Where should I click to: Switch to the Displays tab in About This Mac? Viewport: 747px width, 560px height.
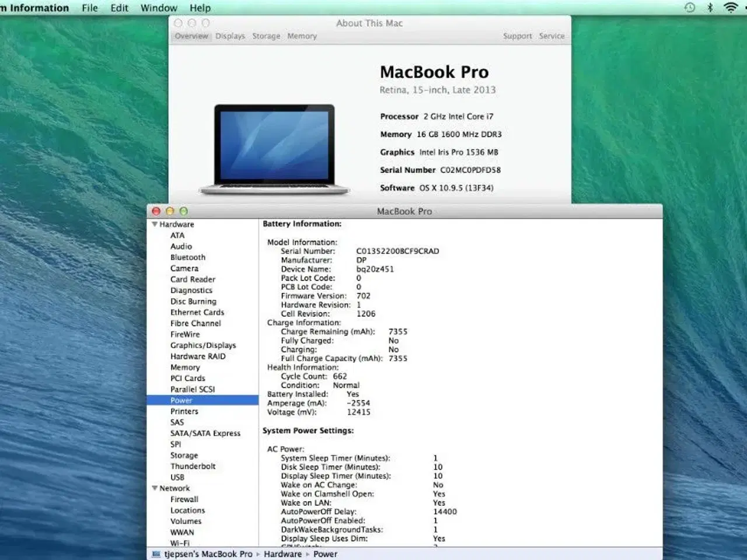230,36
